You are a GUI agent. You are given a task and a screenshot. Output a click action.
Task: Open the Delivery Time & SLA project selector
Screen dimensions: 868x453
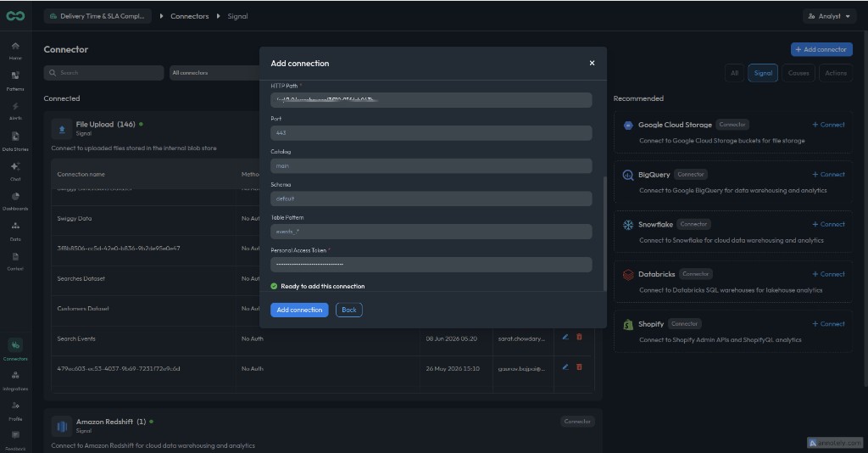click(97, 16)
